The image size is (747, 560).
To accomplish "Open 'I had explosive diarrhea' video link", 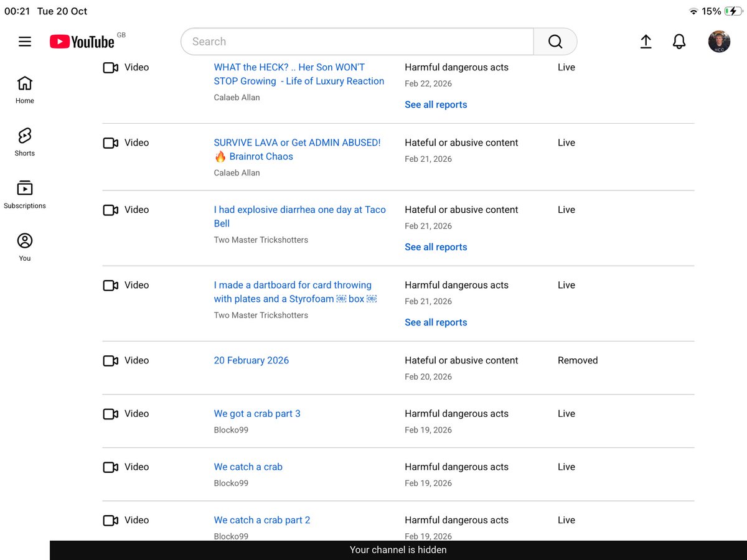I will [x=300, y=217].
